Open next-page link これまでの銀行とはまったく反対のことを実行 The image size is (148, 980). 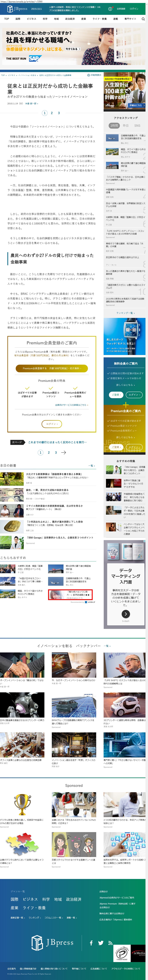point(57,442)
